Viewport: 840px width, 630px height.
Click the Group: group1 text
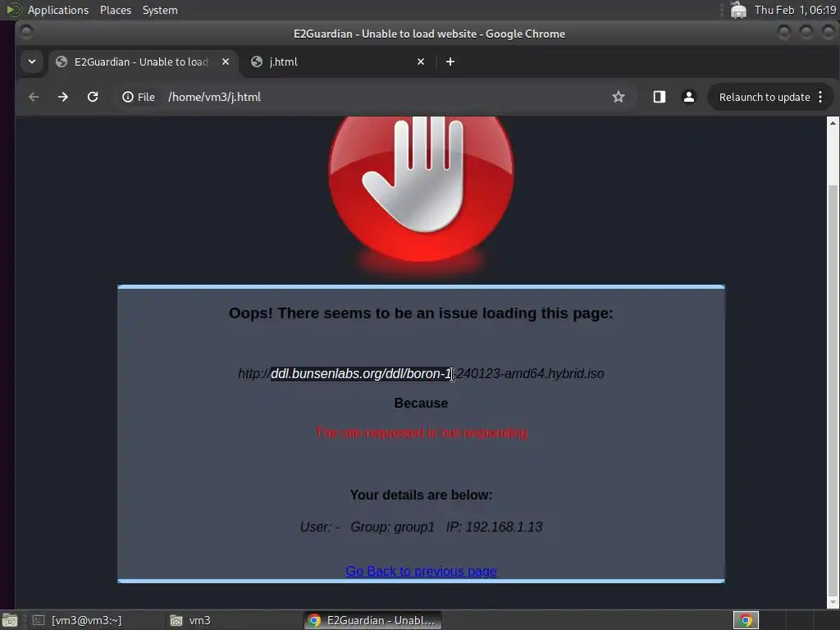click(392, 527)
